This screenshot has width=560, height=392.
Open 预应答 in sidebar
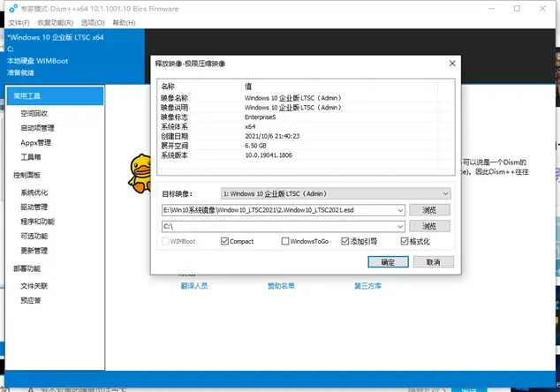tap(31, 300)
